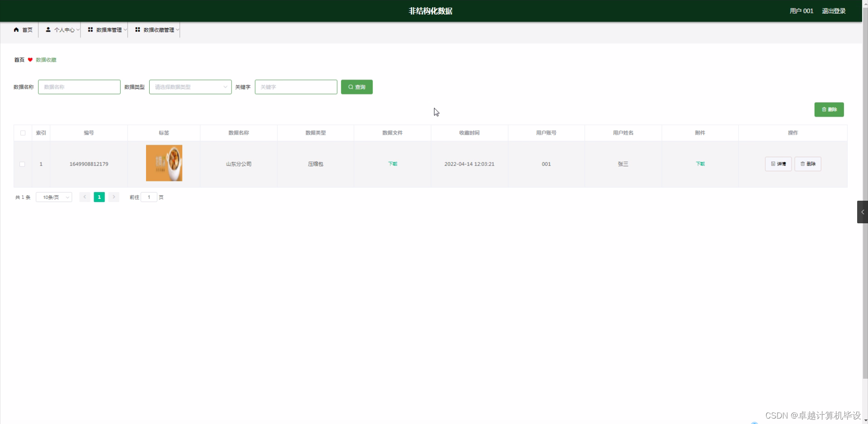Click the magnifier icon on the 查询 button

pos(351,87)
